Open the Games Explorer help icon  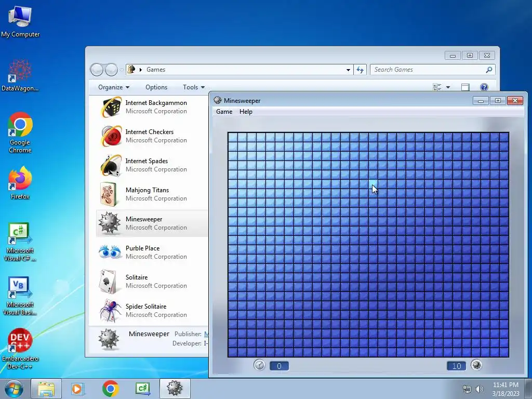point(484,87)
